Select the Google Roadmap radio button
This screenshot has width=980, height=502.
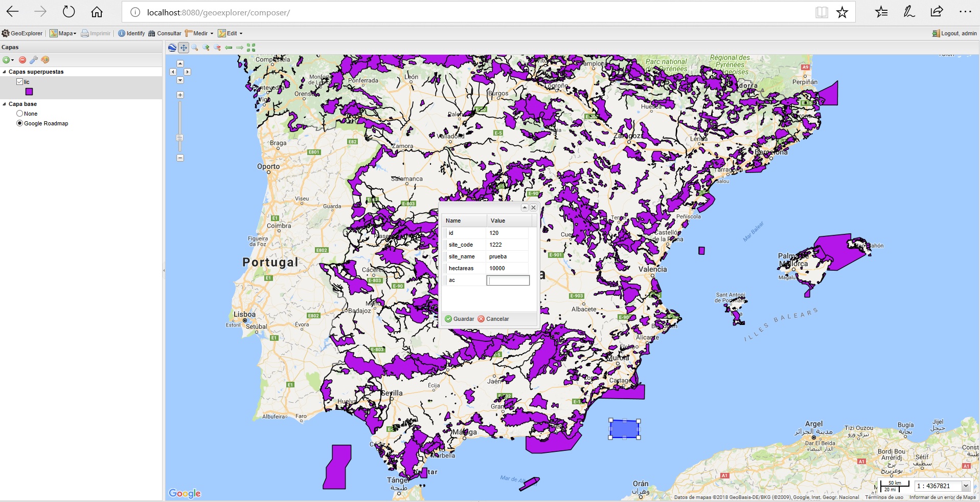(x=19, y=123)
